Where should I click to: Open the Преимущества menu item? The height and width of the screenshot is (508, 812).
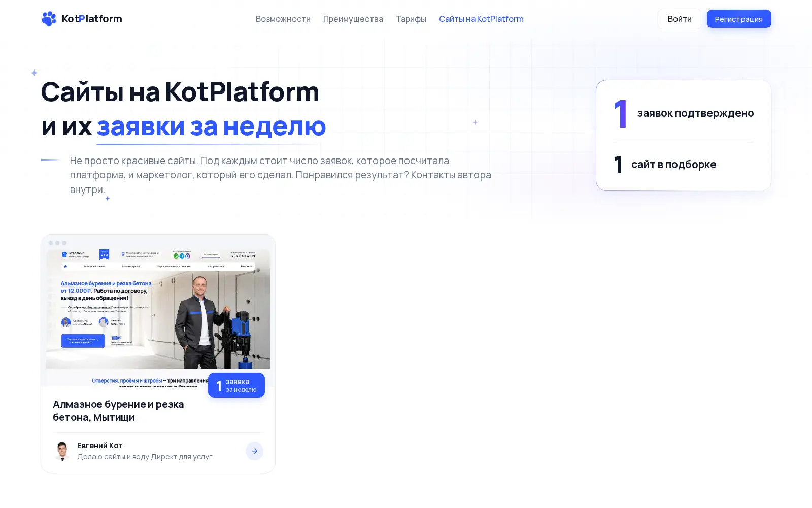353,19
